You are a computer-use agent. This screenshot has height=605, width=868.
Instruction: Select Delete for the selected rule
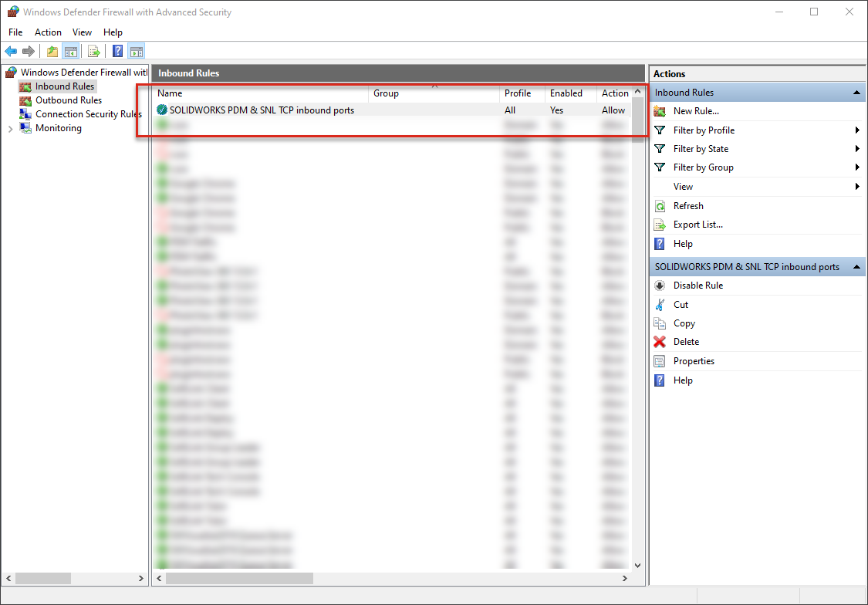pyautogui.click(x=686, y=342)
